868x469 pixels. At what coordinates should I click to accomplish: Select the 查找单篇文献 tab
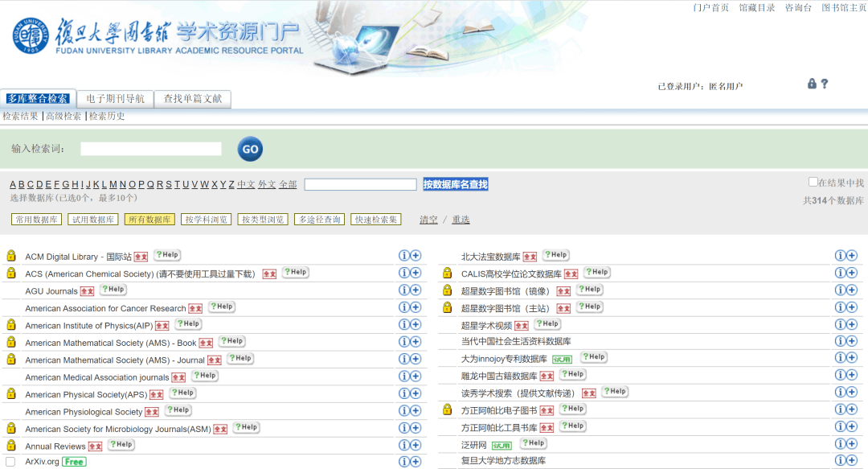point(193,99)
